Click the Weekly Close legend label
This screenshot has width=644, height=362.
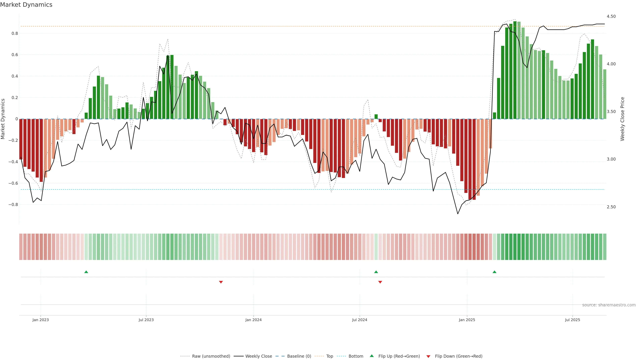pyautogui.click(x=258, y=356)
